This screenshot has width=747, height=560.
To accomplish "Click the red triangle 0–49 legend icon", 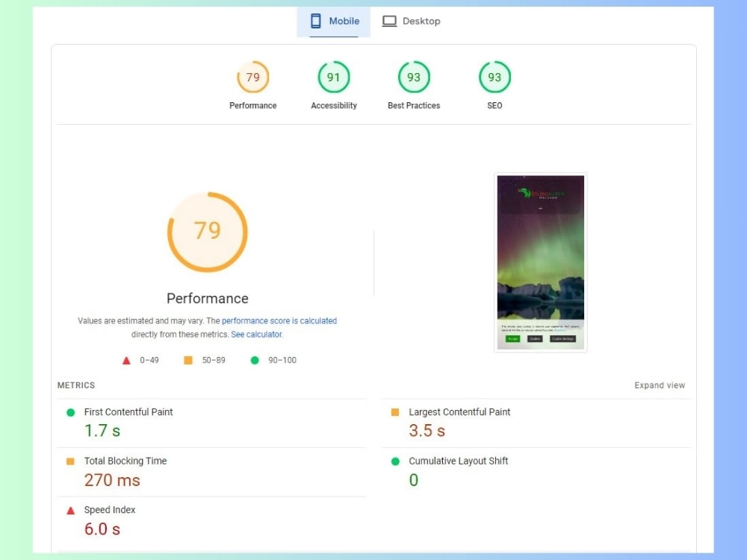I will [x=126, y=361].
